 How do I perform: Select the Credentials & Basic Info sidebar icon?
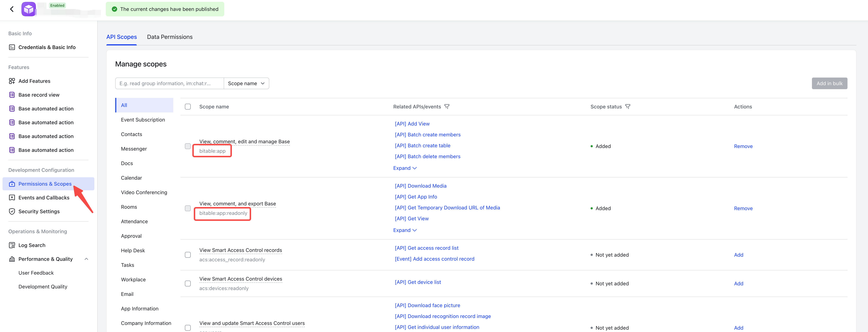point(12,47)
